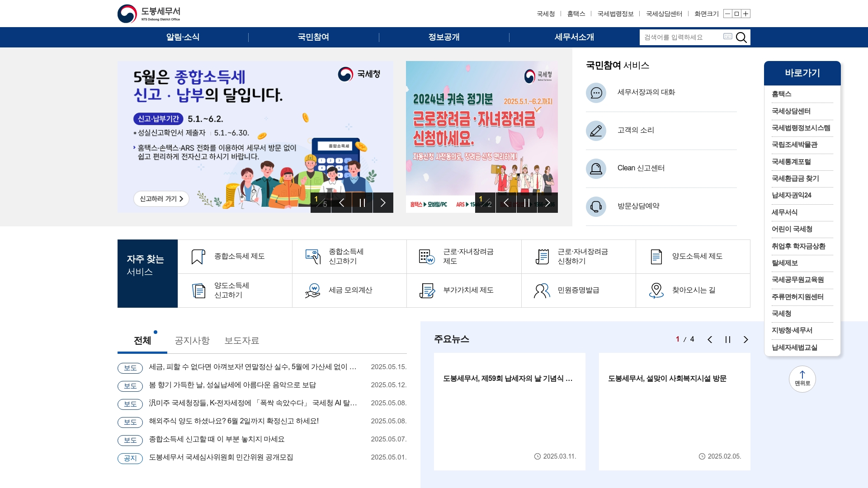
Task: Open 납세자권익24 shortcut
Action: click(791, 195)
